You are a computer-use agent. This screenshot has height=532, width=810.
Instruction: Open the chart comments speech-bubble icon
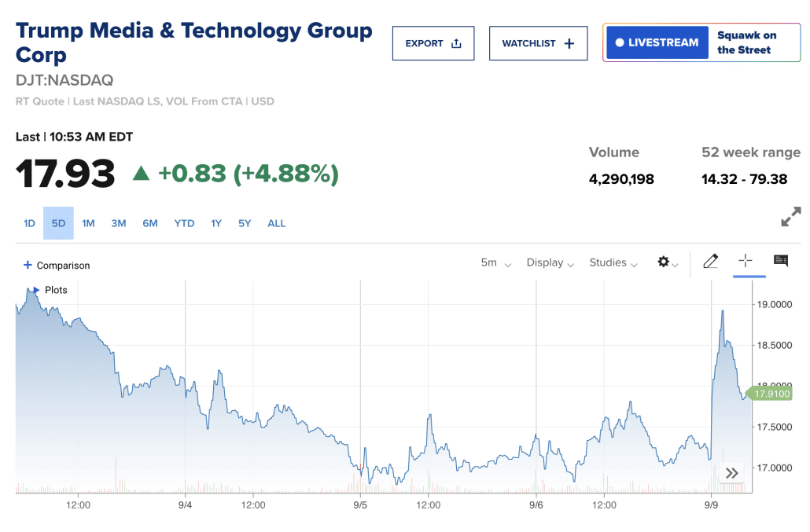click(781, 262)
